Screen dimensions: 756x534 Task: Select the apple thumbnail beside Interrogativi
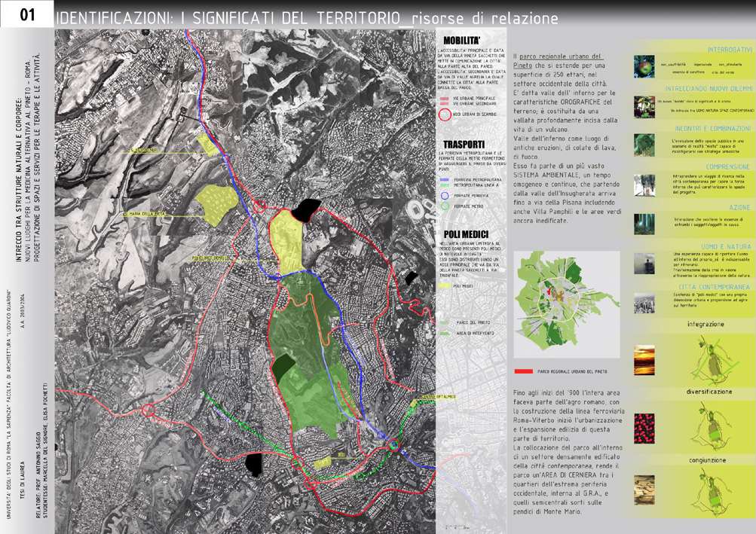click(x=644, y=64)
